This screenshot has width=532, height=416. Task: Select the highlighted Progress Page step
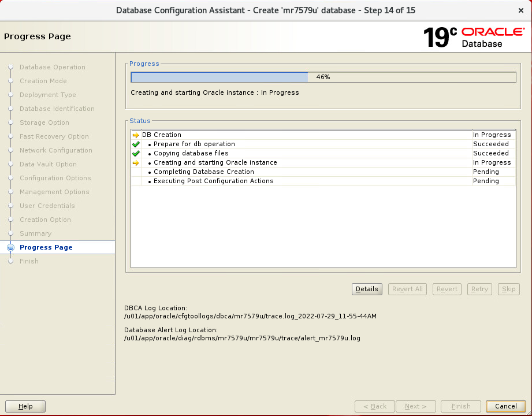point(46,247)
